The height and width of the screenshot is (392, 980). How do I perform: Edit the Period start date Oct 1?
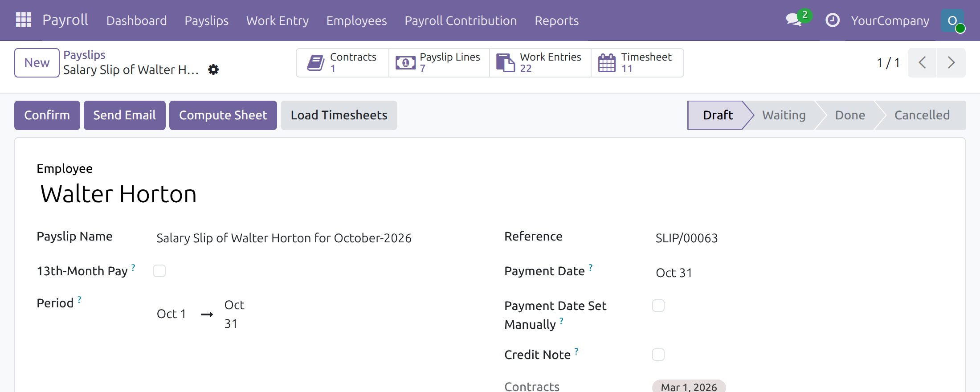point(171,314)
